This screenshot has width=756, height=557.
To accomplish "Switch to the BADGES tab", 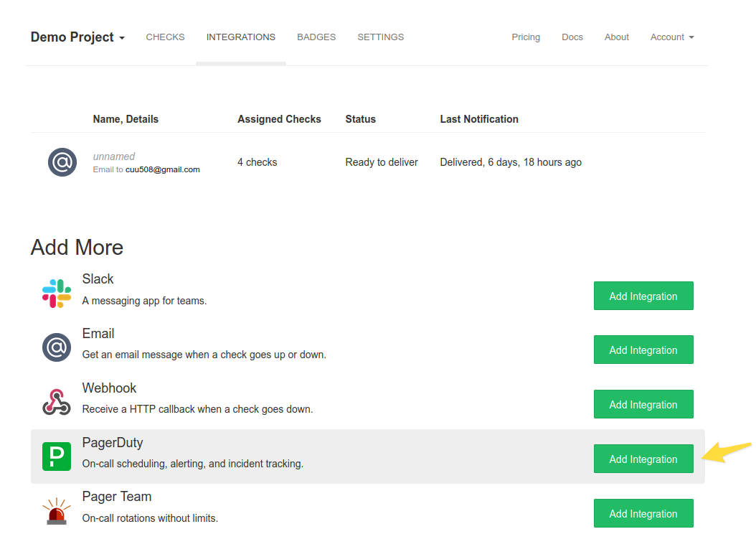I will [x=316, y=37].
